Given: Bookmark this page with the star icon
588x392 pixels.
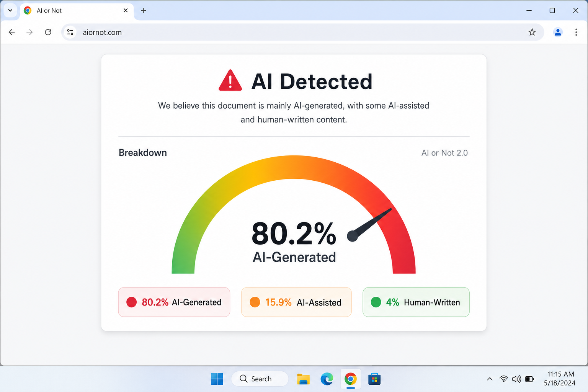Looking at the screenshot, I should [532, 32].
